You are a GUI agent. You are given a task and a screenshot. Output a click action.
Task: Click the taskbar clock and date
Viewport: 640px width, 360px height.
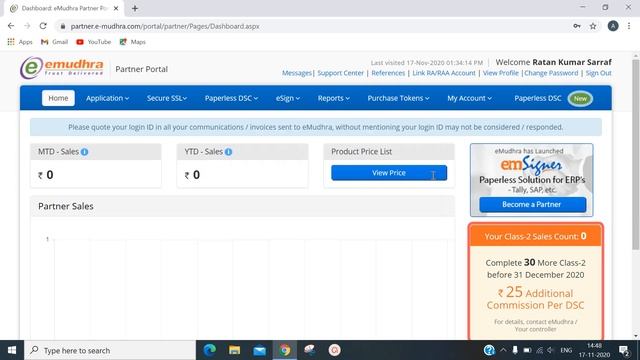point(595,350)
